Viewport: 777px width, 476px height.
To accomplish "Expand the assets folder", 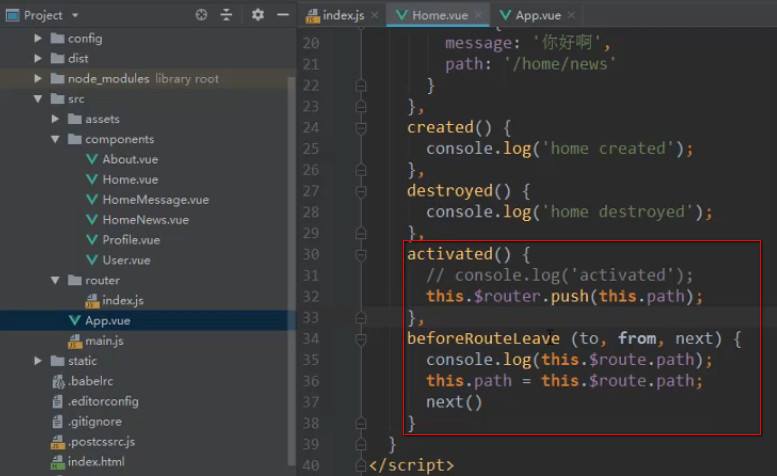I will (x=55, y=119).
